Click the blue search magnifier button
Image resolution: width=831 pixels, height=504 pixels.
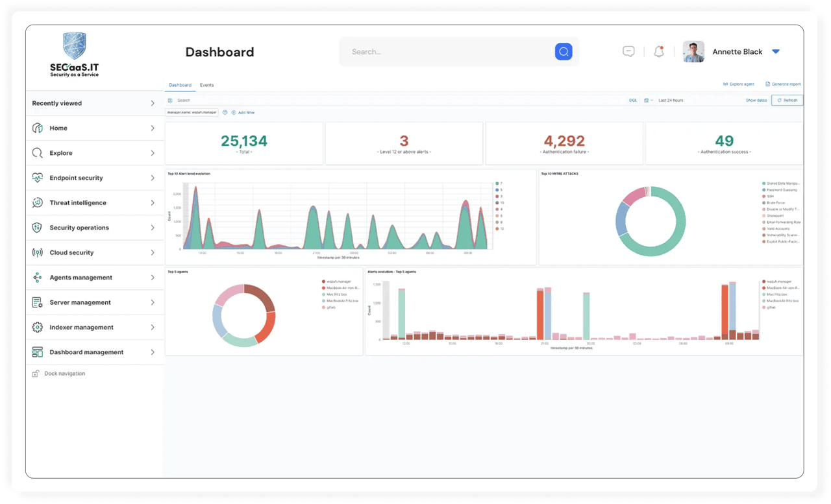coord(564,52)
